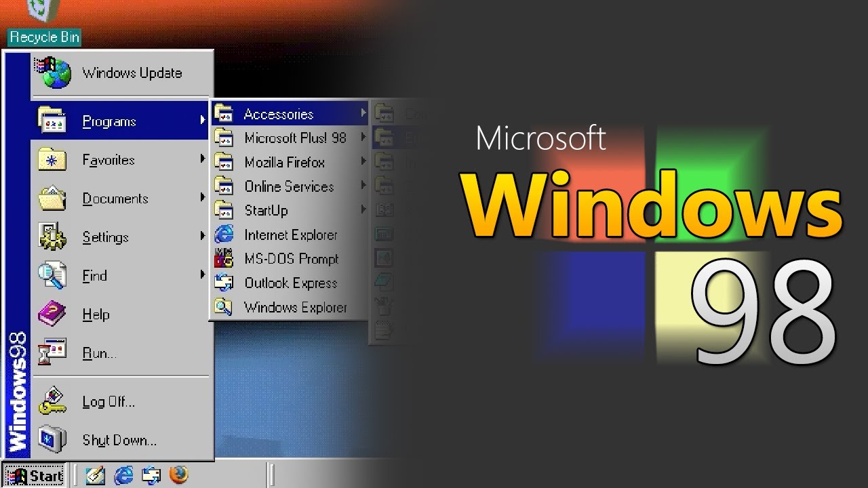868x488 pixels.
Task: Click the Shut Down monitor icon
Action: [x=52, y=440]
